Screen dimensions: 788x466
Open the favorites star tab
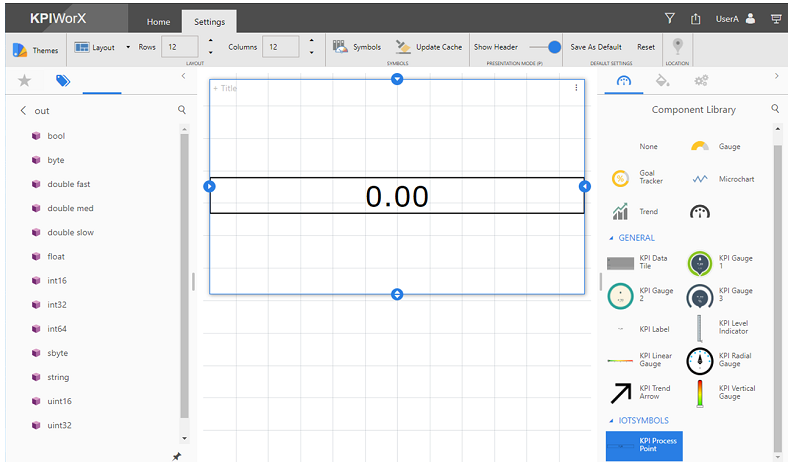click(x=25, y=81)
